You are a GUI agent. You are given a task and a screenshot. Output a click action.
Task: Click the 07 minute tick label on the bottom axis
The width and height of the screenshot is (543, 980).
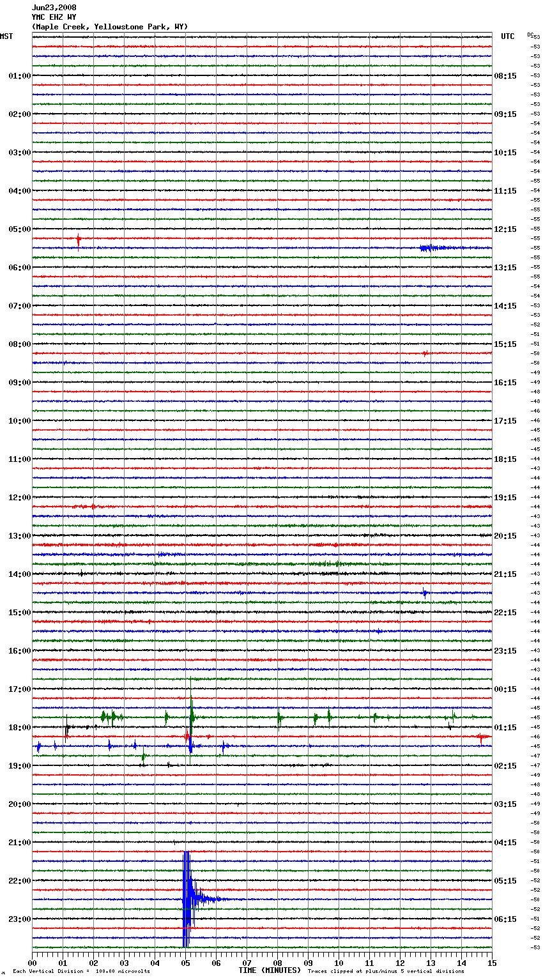click(x=247, y=963)
